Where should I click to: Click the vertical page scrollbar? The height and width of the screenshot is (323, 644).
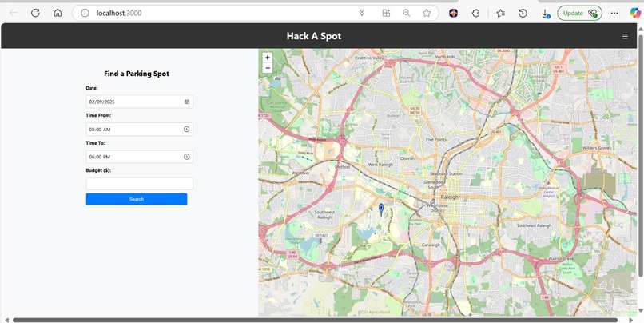click(x=640, y=154)
